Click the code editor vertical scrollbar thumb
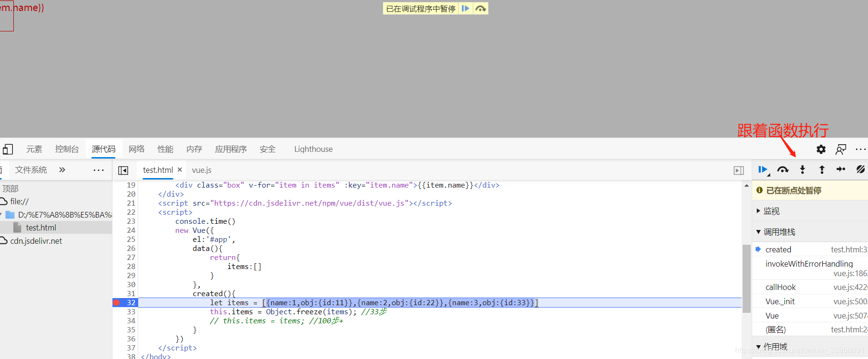 click(x=746, y=279)
